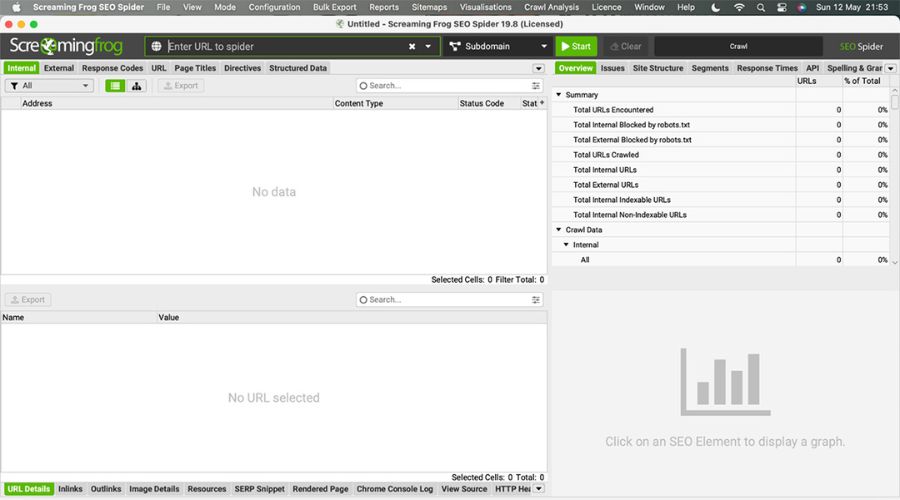Open the All filter dropdown
This screenshot has width=900, height=500.
click(50, 86)
